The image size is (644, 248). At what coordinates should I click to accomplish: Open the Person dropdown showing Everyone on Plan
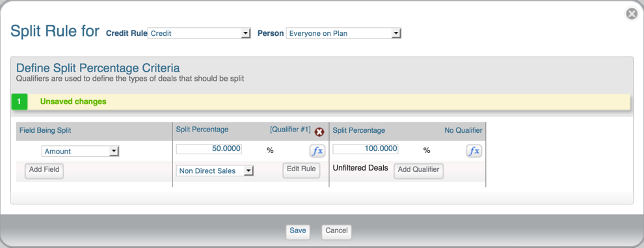[x=343, y=33]
